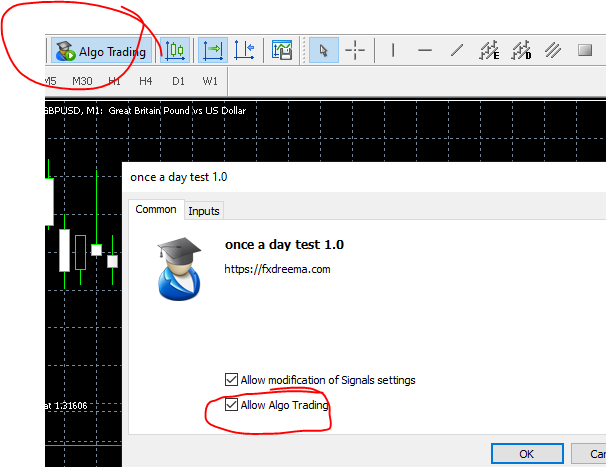Open chart template save icon
Viewport: 606px width, 467px height.
282,50
